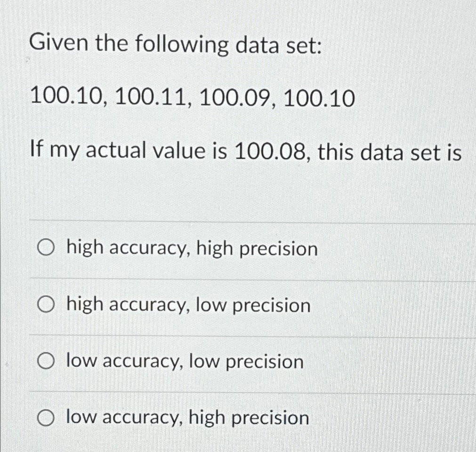The image size is (476, 452).
Task: Select the 'high accuracy, high precision' radio button
Action: 46,248
